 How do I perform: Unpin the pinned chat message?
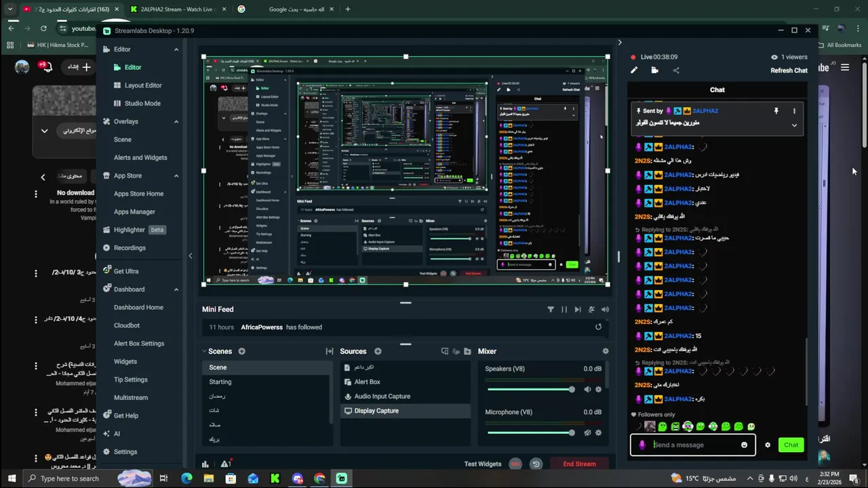(x=776, y=111)
